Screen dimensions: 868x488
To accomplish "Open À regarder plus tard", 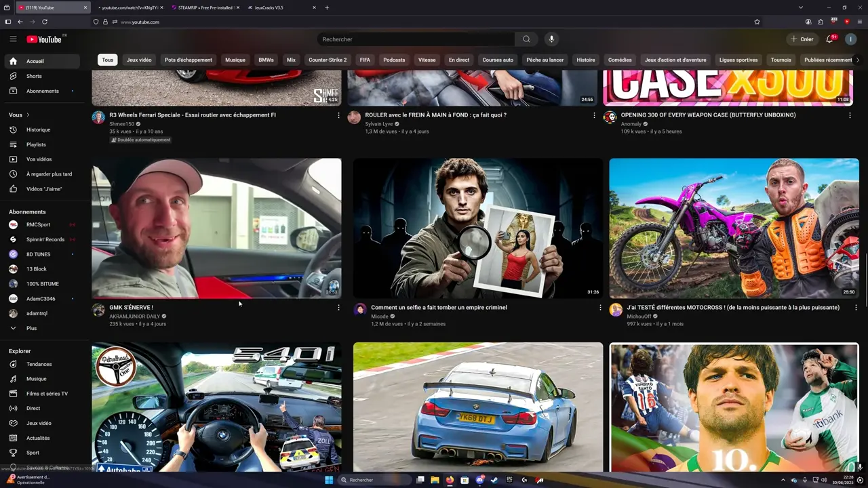I will tap(41, 174).
